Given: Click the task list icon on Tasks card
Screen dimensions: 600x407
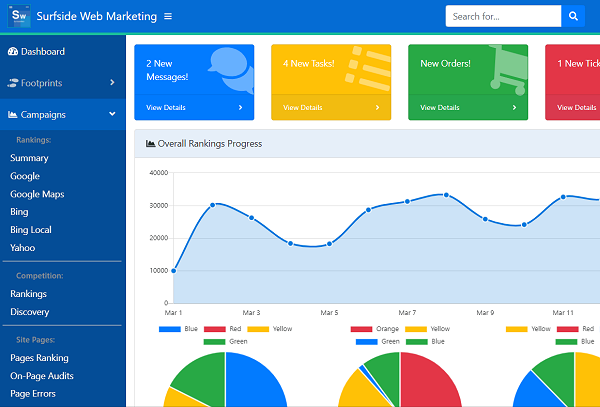Looking at the screenshot, I should (367, 68).
